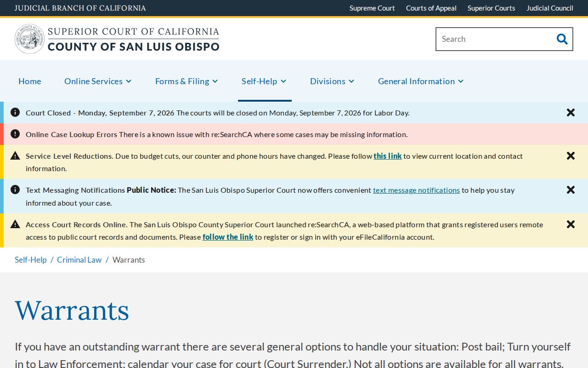Click the Superior Court seal logo
588x368 pixels.
point(29,39)
